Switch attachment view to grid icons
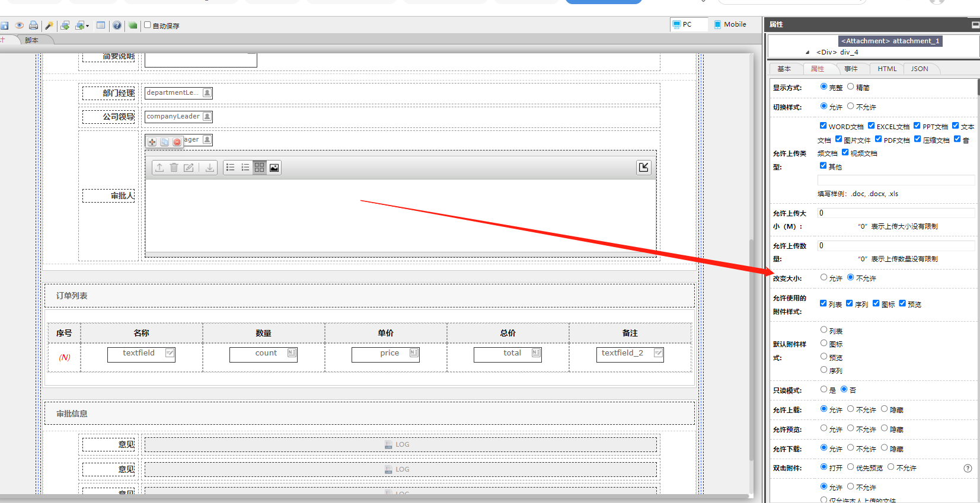 [x=260, y=168]
